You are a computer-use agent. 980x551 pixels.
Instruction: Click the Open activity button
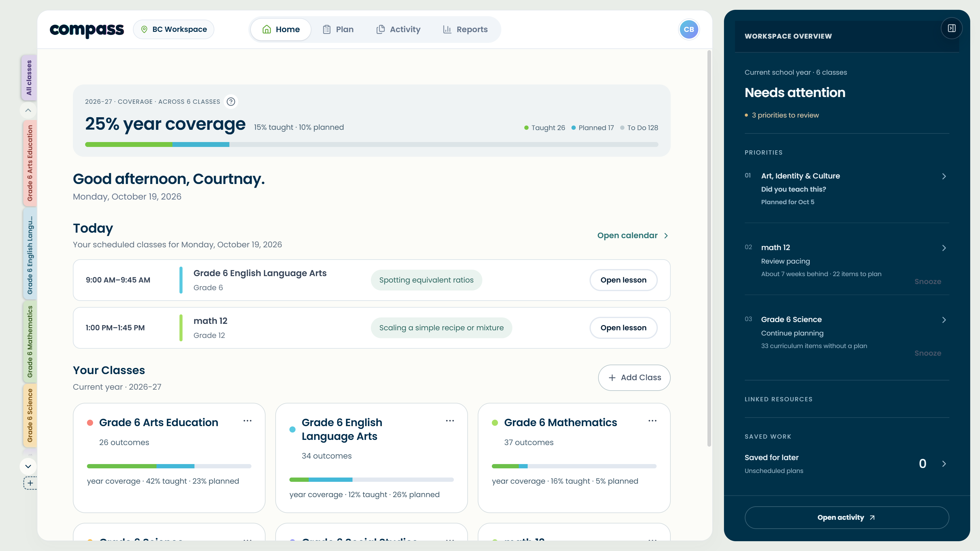point(846,518)
